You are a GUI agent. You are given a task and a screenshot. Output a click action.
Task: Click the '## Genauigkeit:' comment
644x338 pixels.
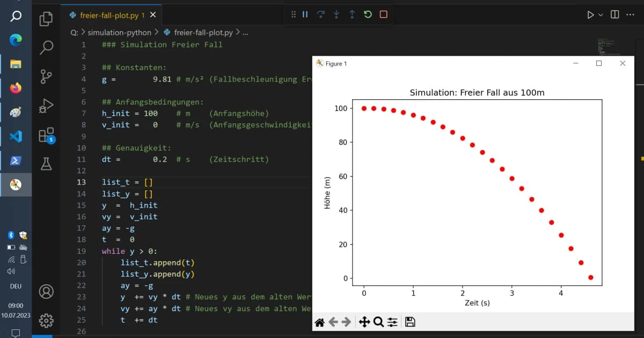pos(136,148)
